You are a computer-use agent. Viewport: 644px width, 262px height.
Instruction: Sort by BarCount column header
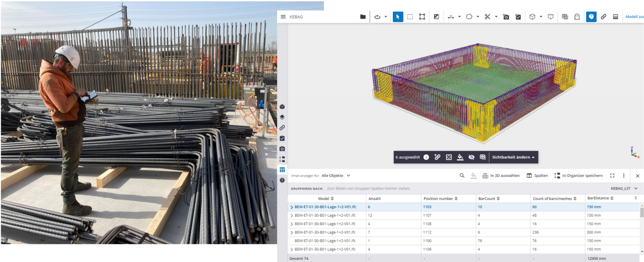coord(490,198)
